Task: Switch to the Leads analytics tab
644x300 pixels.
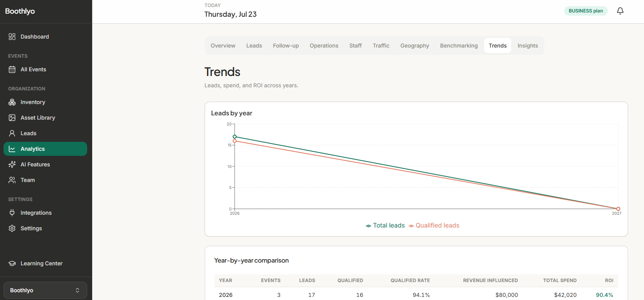Action: pyautogui.click(x=254, y=46)
